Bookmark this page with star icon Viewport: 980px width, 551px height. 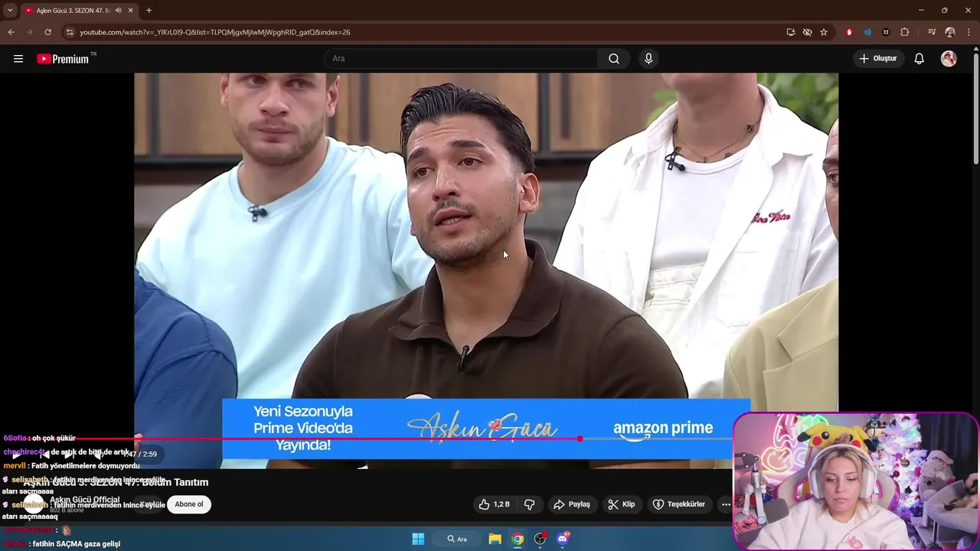click(x=824, y=32)
